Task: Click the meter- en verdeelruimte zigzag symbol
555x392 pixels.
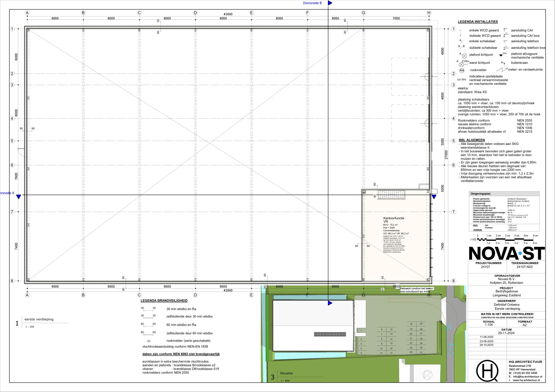Action: (502, 70)
